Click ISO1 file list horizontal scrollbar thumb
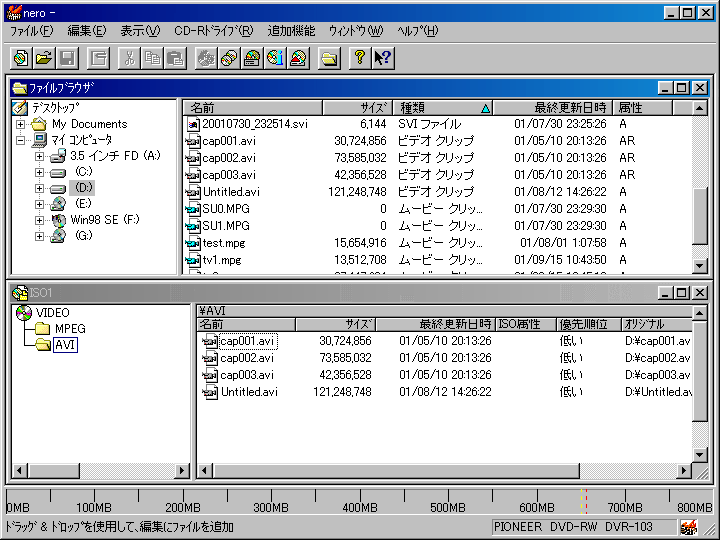 (x=396, y=471)
